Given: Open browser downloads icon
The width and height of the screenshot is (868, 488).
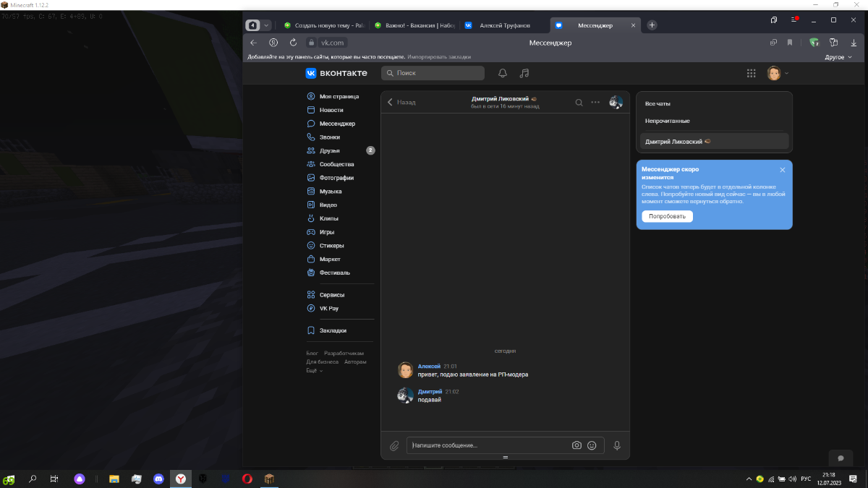Looking at the screenshot, I should tap(852, 43).
